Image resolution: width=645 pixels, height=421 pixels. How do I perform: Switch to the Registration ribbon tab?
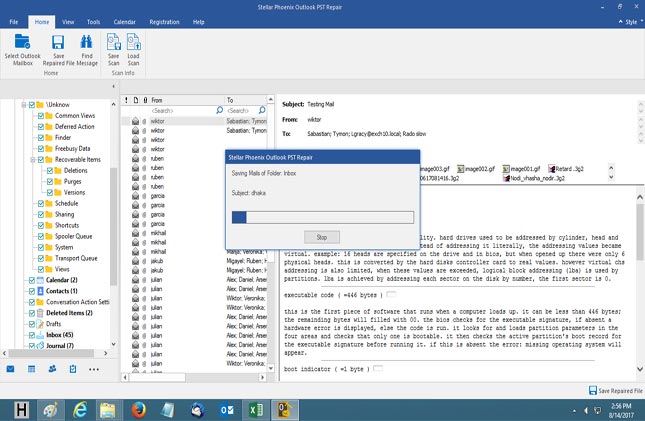click(x=164, y=22)
